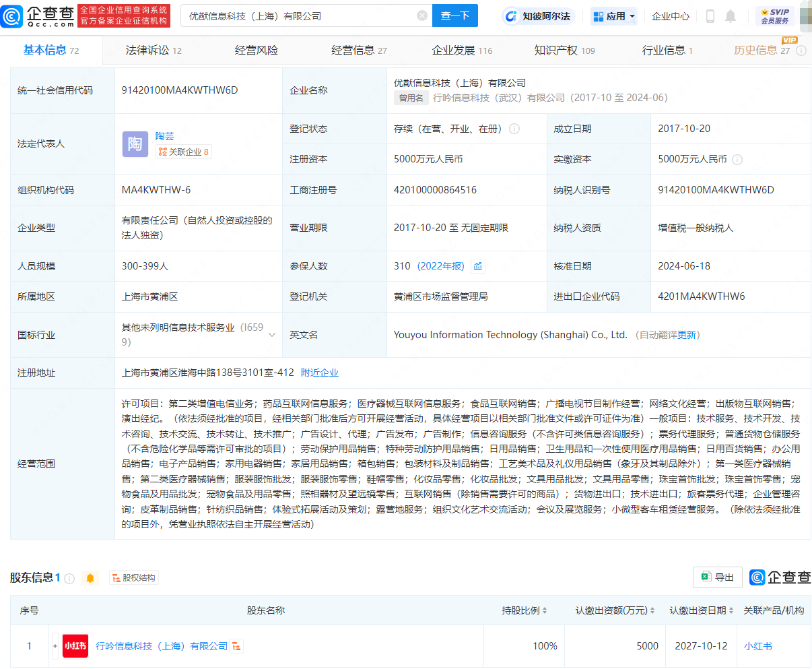
Task: Go to 企业中心
Action: tap(670, 16)
